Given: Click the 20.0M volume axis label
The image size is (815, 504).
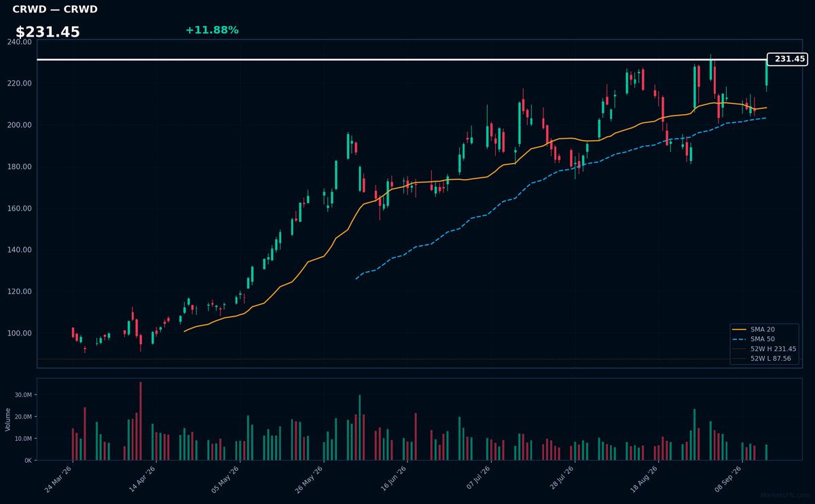Looking at the screenshot, I should pyautogui.click(x=23, y=416).
